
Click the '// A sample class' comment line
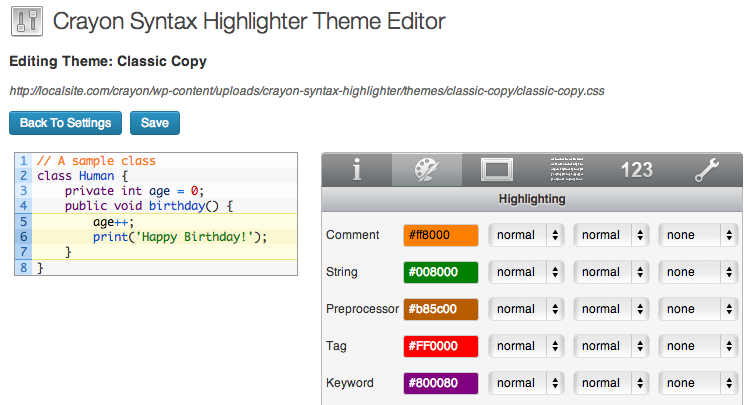(96, 161)
